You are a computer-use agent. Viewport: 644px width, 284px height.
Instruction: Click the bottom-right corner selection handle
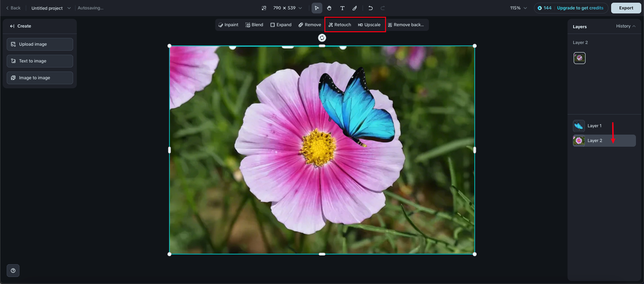tap(474, 254)
